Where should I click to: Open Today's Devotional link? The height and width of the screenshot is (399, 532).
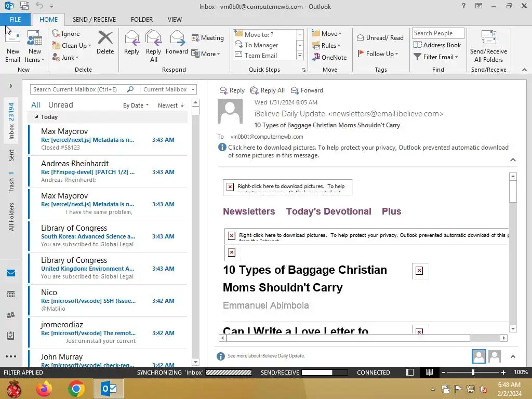[x=328, y=211]
